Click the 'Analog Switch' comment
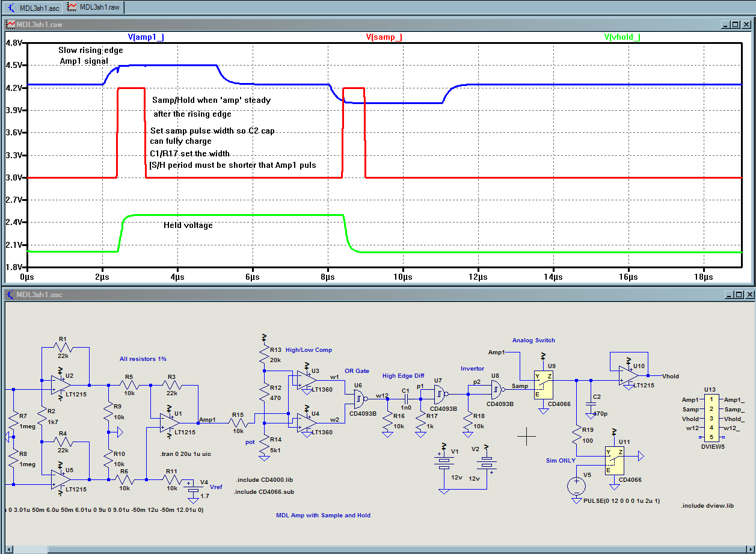756x554 pixels. (x=533, y=340)
